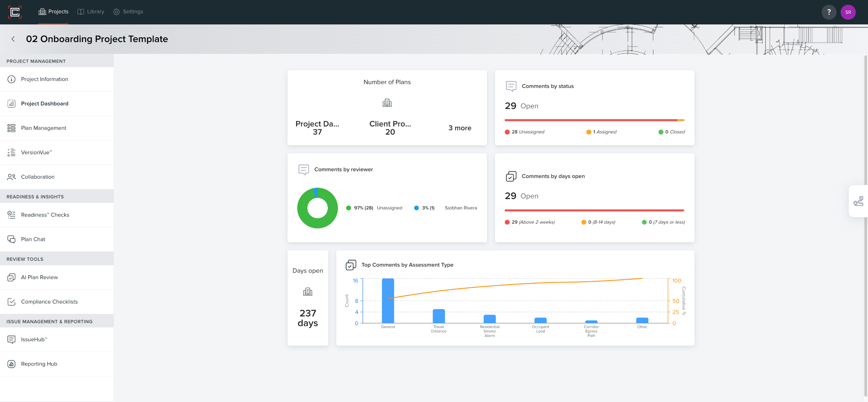Click the Comments by status speech icon
Viewport: 868px width, 402px height.
point(511,86)
